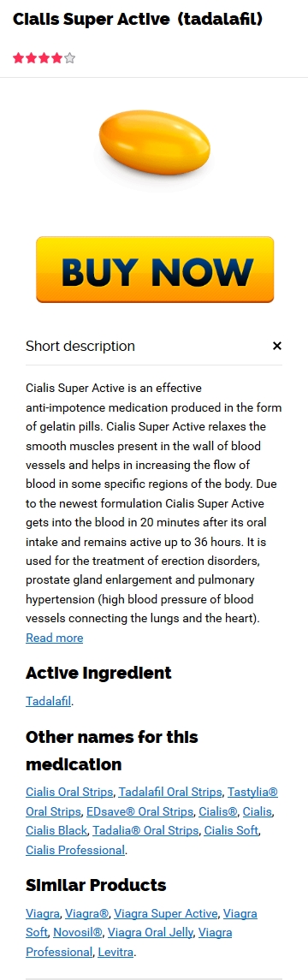Open Cialis Professional link
The width and height of the screenshot is (308, 980).
click(x=75, y=850)
